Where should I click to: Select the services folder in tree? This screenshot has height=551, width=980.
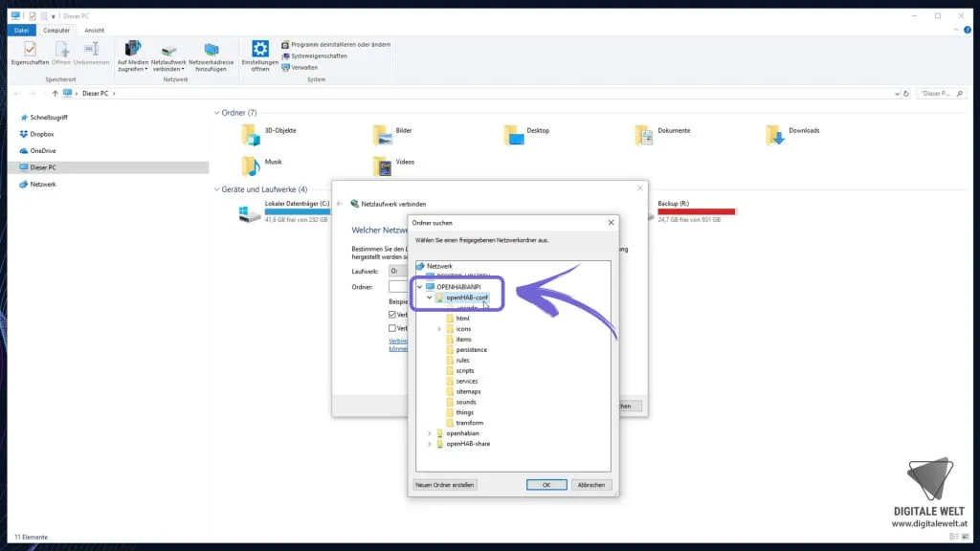coord(467,381)
